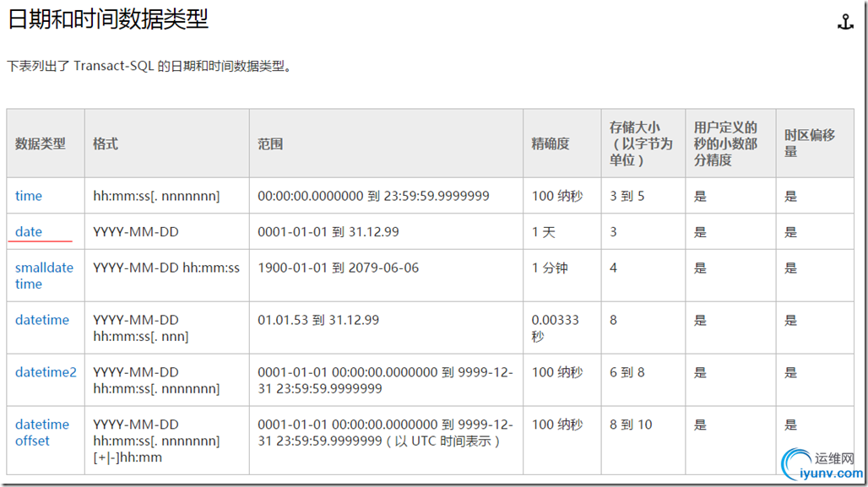868x487 pixels.
Task: Open the datetimeoffset link
Action: pyautogui.click(x=42, y=432)
